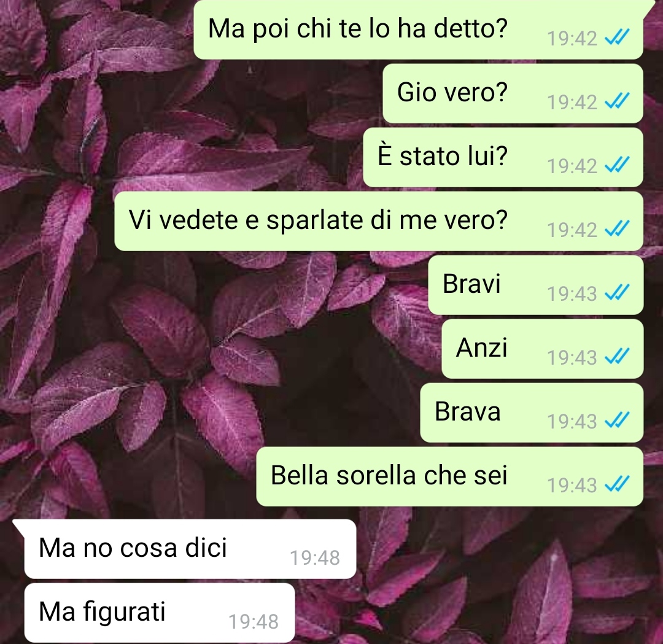
Task: Tap the read-receipt ticks on "Ma poi chi te lo ha detto?"
Action: click(618, 37)
